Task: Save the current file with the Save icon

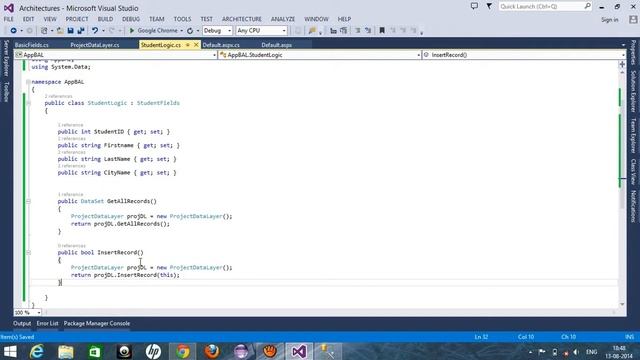Action: [x=70, y=31]
